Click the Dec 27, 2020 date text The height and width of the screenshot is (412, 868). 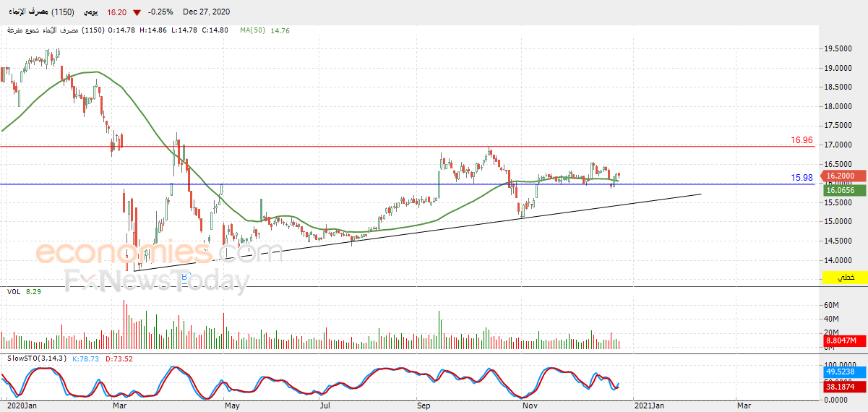pyautogui.click(x=207, y=13)
